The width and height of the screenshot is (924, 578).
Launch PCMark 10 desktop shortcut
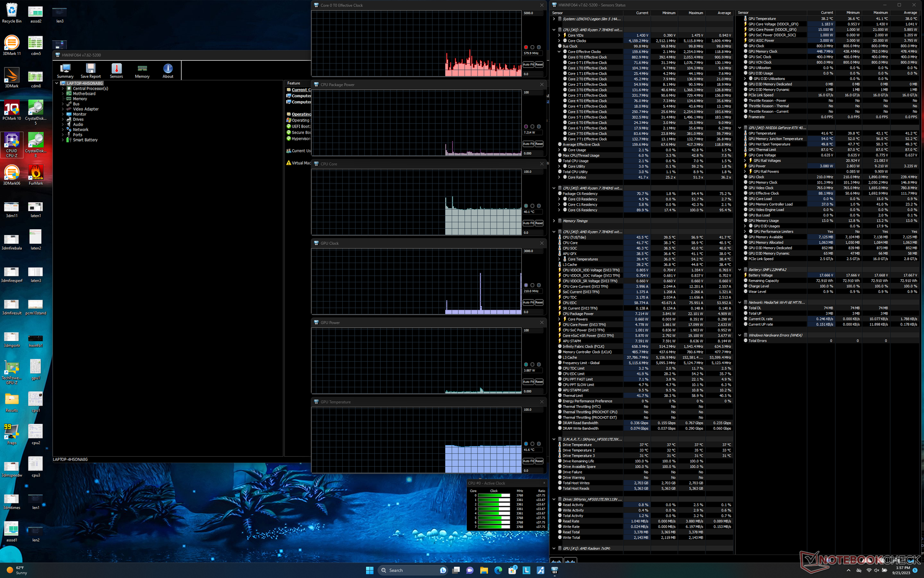click(x=12, y=110)
